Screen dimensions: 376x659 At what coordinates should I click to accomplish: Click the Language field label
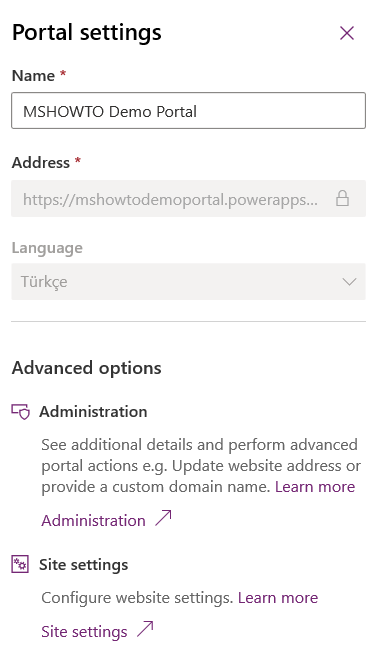[x=47, y=248]
